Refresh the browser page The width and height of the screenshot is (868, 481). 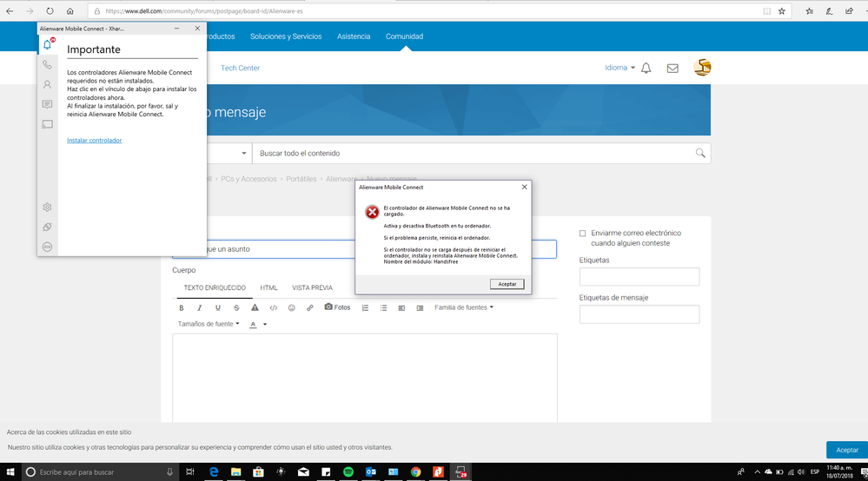tap(50, 11)
